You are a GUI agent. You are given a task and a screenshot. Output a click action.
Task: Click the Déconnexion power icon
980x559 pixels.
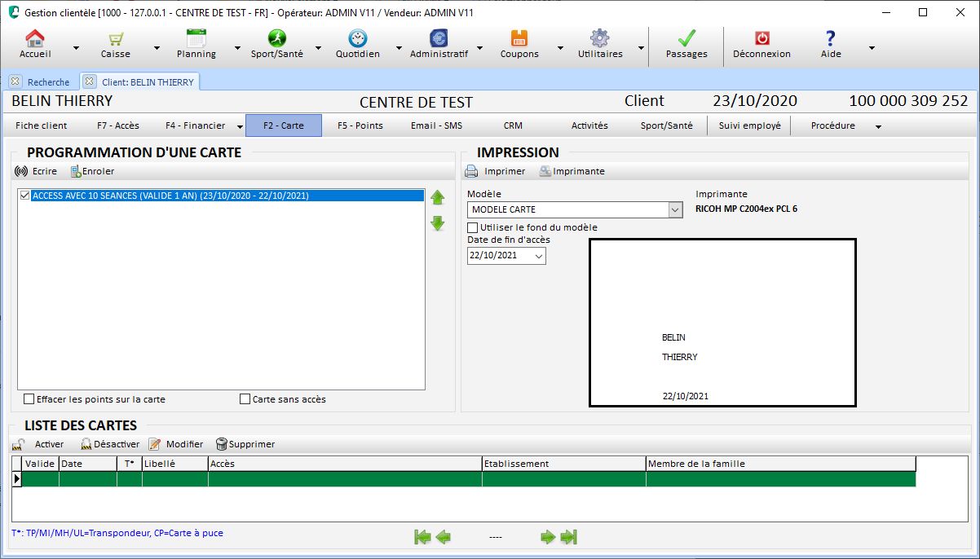761,38
